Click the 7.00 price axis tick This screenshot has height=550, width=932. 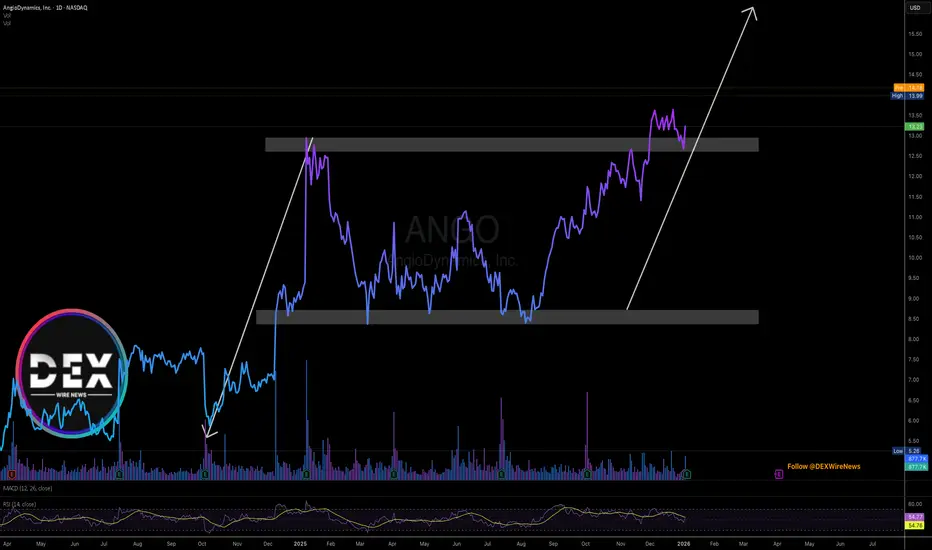click(x=915, y=380)
